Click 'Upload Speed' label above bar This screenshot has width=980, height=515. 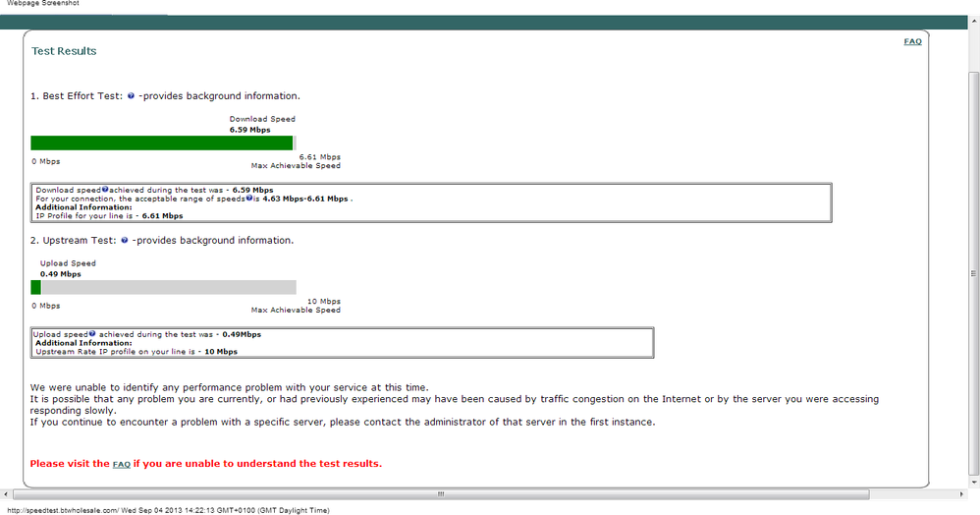point(68,263)
